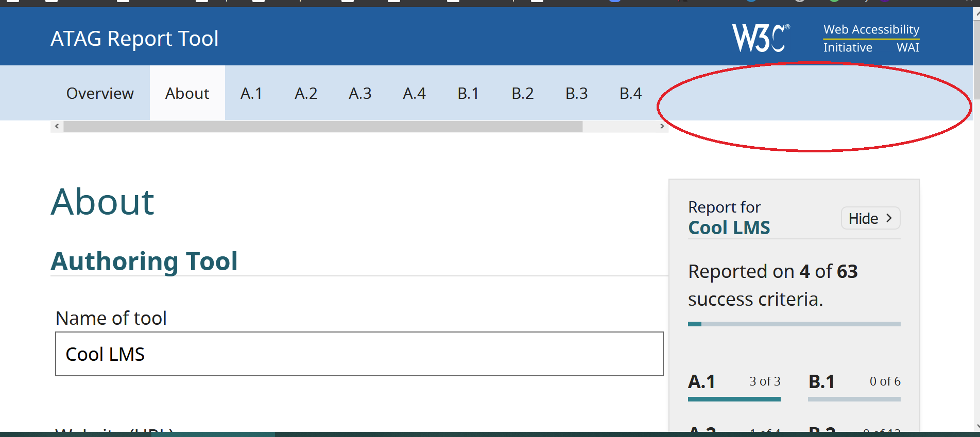Open section A.2 in the navigation
Screen dimensions: 980x437
tap(306, 93)
